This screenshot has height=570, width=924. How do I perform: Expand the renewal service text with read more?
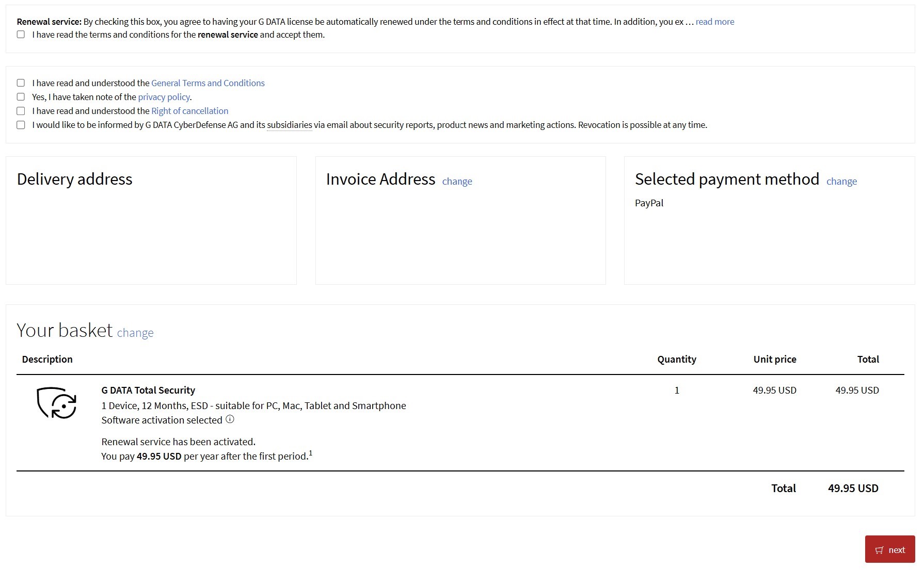(x=715, y=22)
